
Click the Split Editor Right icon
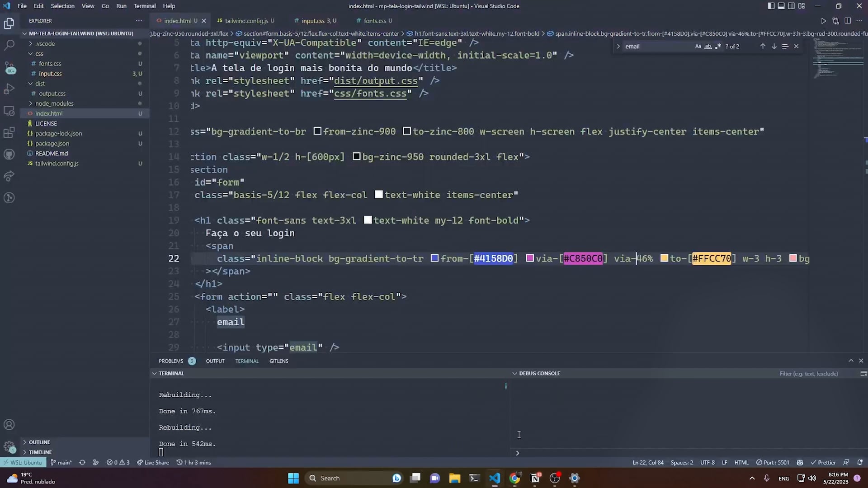tap(848, 21)
